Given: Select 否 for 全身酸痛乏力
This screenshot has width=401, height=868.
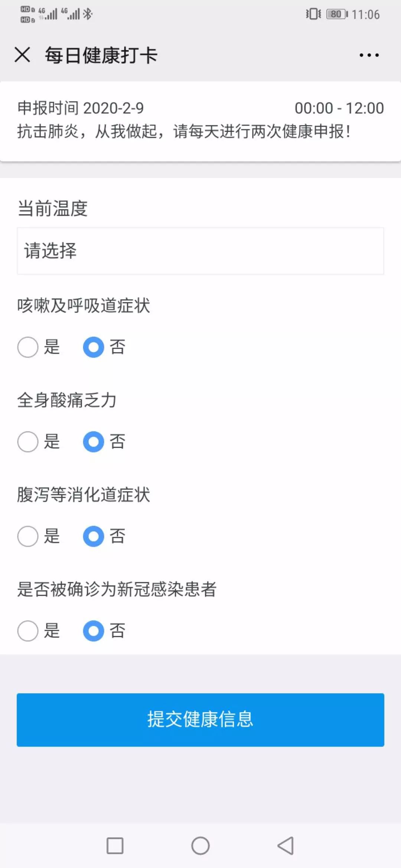Looking at the screenshot, I should (x=94, y=442).
